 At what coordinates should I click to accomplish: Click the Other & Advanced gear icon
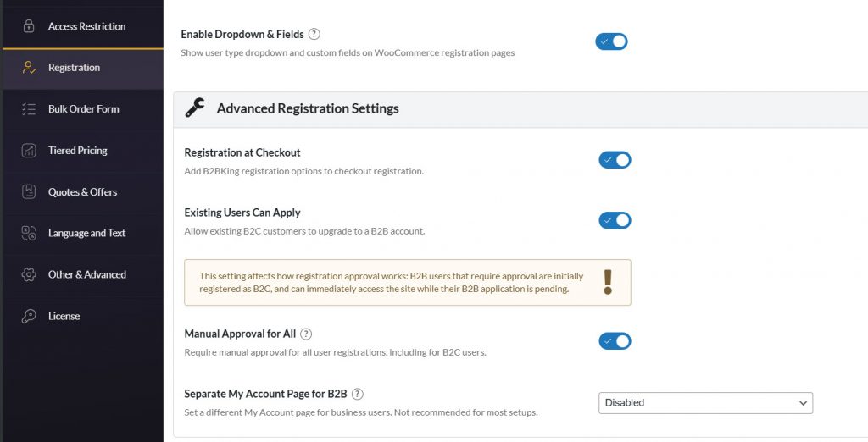(x=29, y=275)
